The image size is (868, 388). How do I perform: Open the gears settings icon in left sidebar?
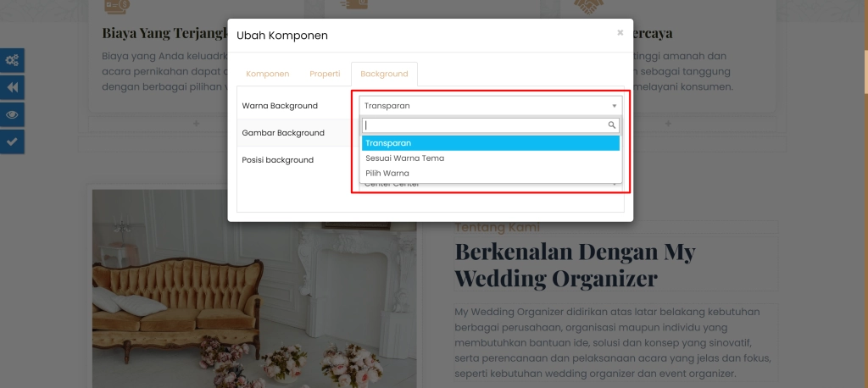pos(12,60)
